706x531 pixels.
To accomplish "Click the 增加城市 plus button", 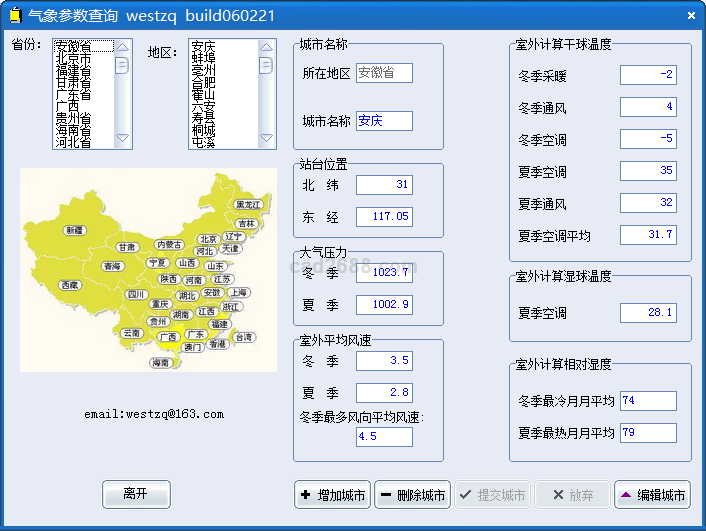I will coord(333,495).
